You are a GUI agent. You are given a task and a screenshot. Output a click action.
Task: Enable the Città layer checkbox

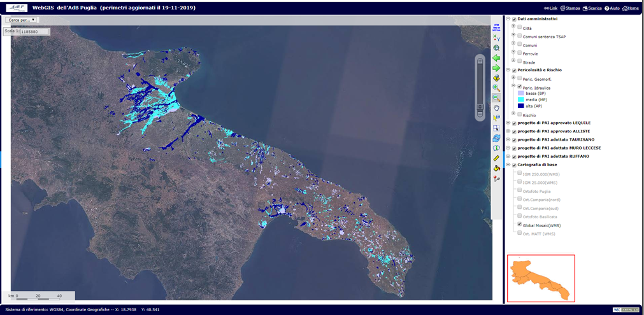coord(520,27)
